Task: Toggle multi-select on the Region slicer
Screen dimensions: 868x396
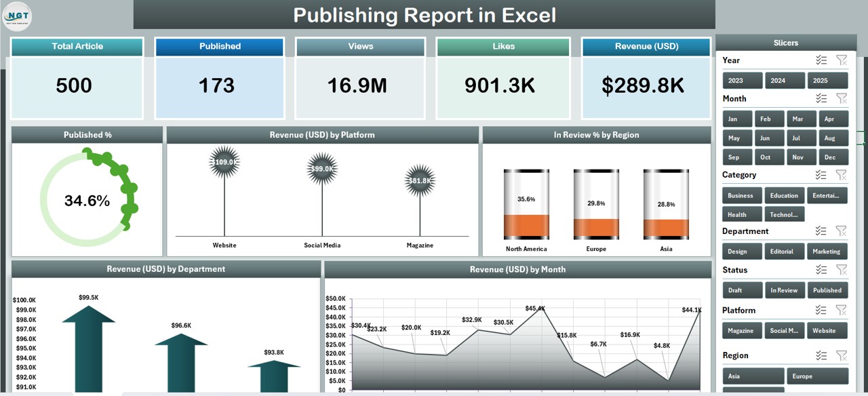Action: click(821, 355)
